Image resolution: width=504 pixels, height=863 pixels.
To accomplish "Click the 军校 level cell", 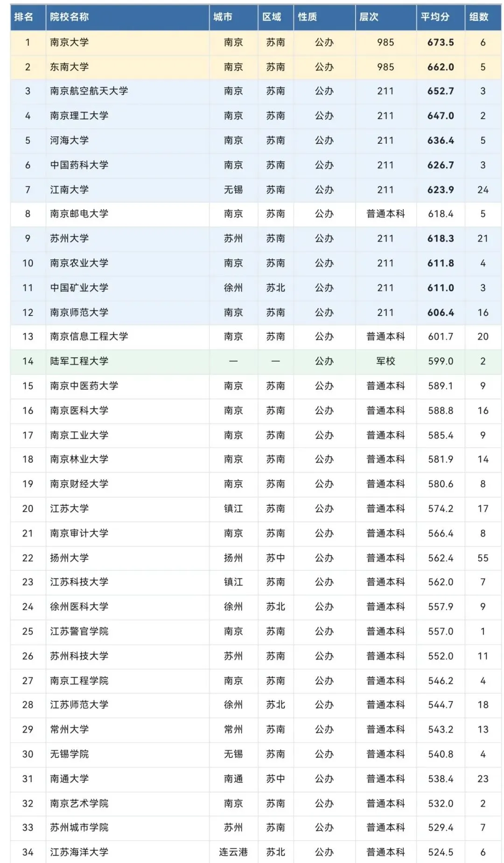I will tap(386, 362).
